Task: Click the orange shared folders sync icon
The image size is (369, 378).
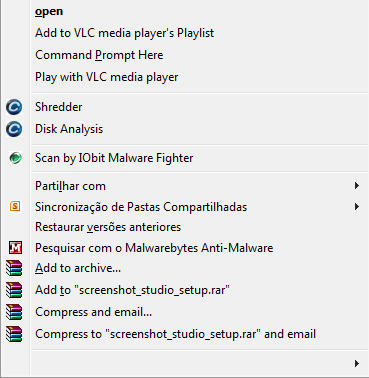Action: coord(15,206)
